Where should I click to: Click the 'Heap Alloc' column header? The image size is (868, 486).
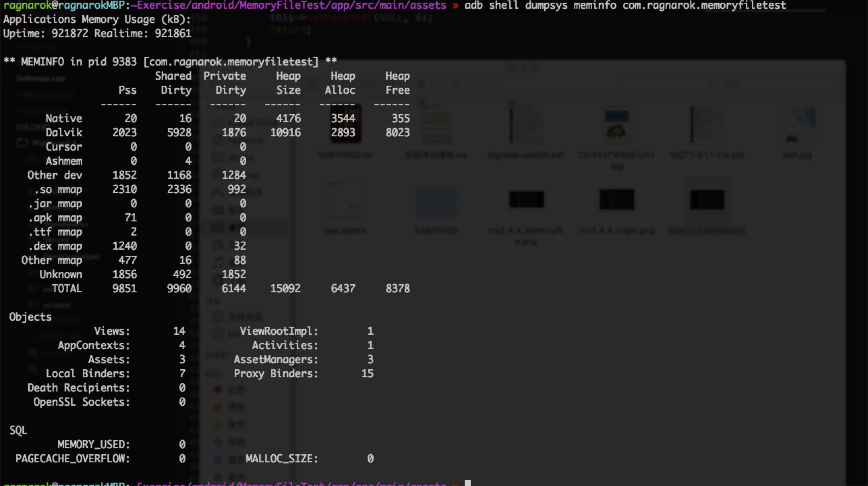pyautogui.click(x=340, y=83)
